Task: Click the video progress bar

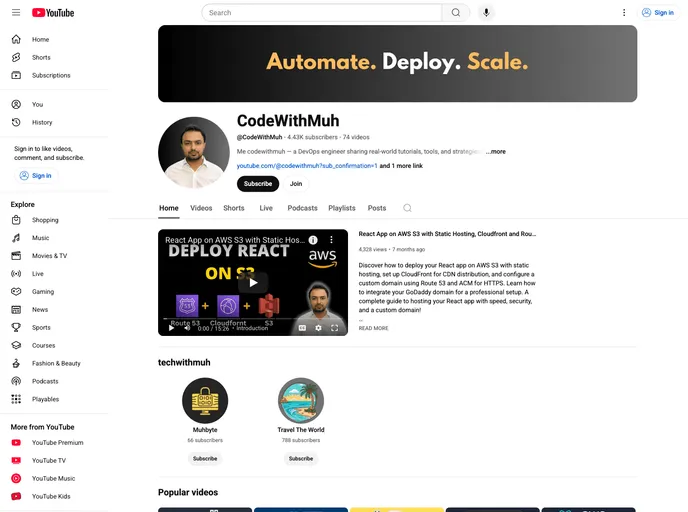Action: [253, 319]
